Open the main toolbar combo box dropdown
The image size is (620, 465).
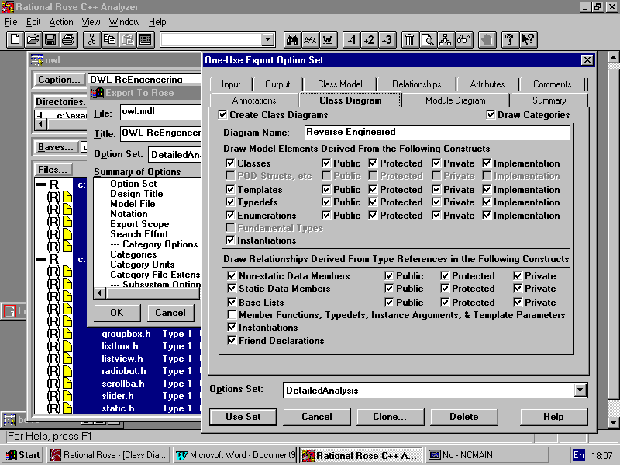click(269, 40)
